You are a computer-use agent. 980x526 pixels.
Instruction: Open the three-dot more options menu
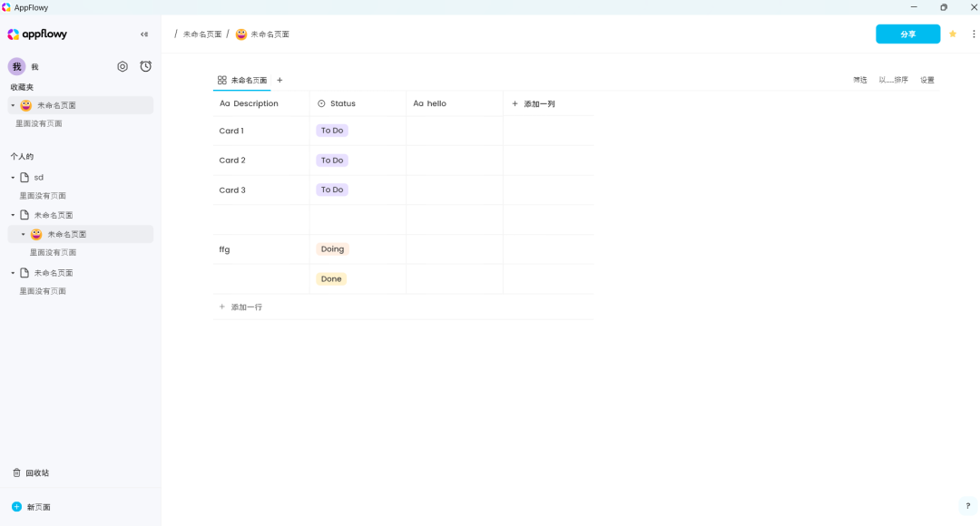click(974, 34)
